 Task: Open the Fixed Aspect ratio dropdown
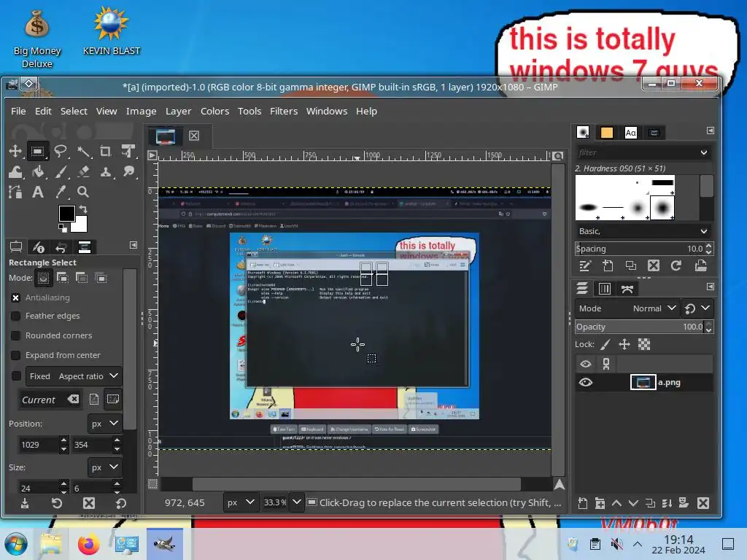(74, 376)
